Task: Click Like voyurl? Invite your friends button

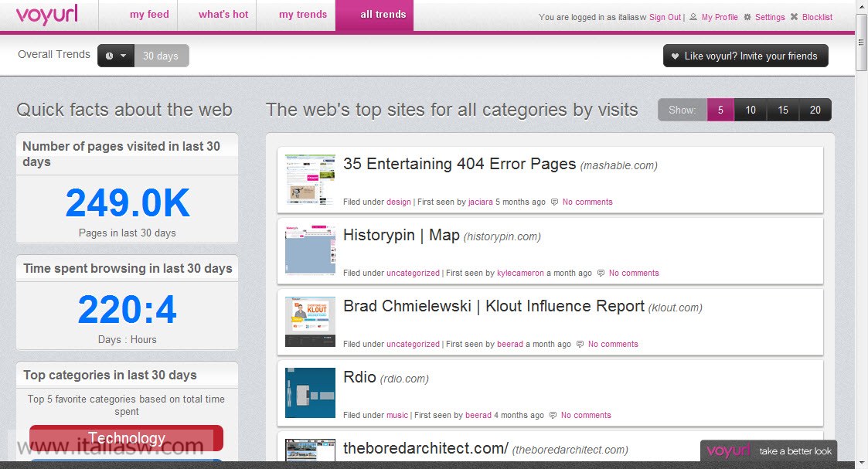Action: pyautogui.click(x=745, y=56)
